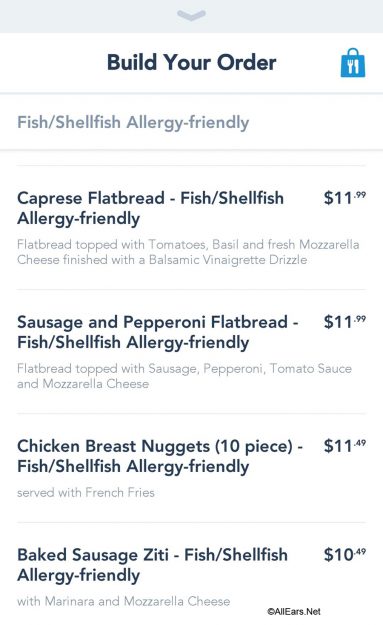
Task: Tap the Fish/Shellfish Allergy-friendly section header
Action: [133, 122]
